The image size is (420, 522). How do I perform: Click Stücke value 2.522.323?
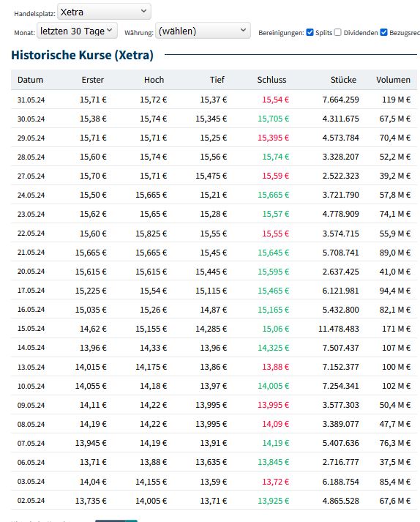(340, 176)
